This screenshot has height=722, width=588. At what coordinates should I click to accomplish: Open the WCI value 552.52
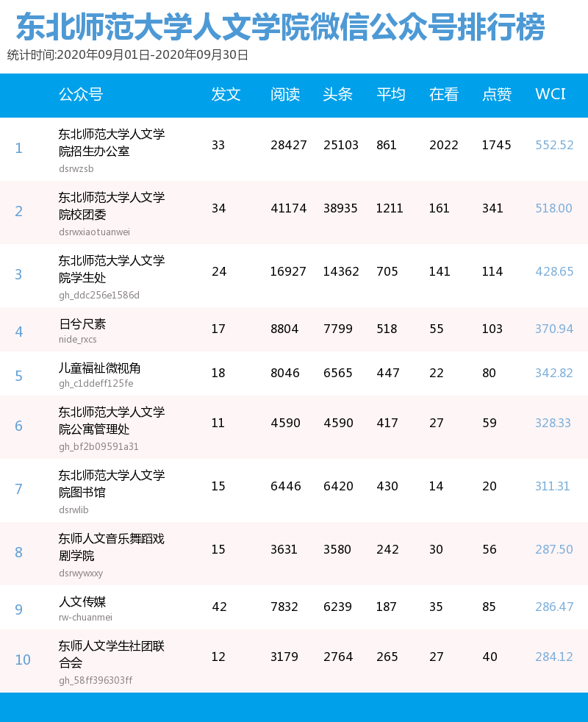[x=554, y=145]
